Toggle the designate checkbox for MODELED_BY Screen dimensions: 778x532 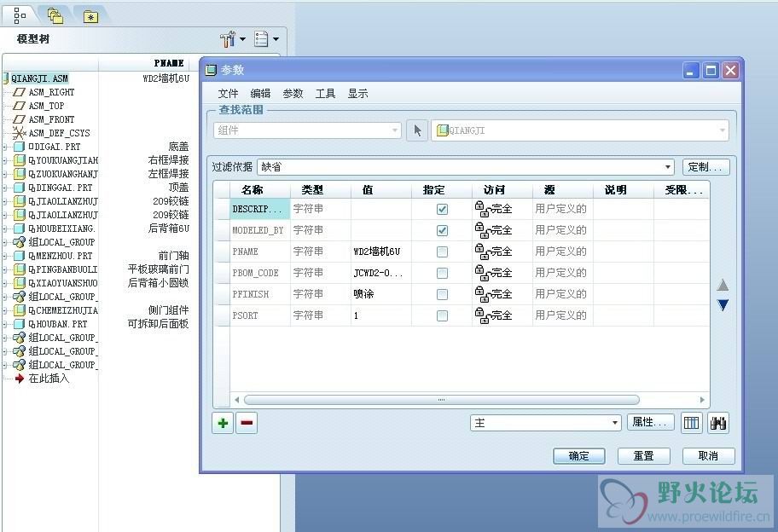(442, 230)
